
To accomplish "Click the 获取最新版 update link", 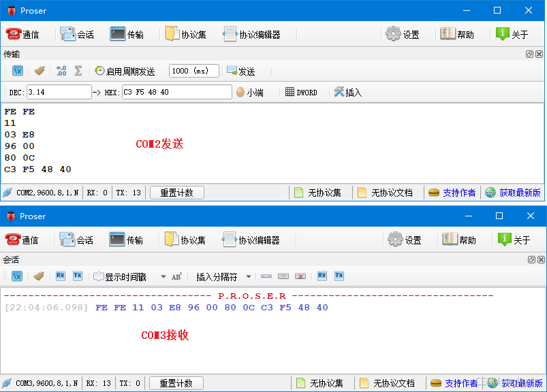I will pyautogui.click(x=518, y=192).
